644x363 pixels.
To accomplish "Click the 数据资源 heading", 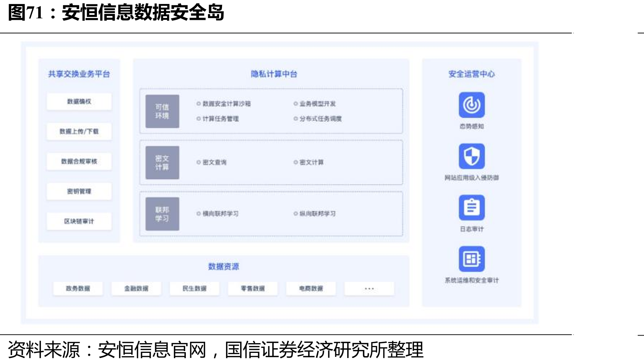I will [223, 267].
